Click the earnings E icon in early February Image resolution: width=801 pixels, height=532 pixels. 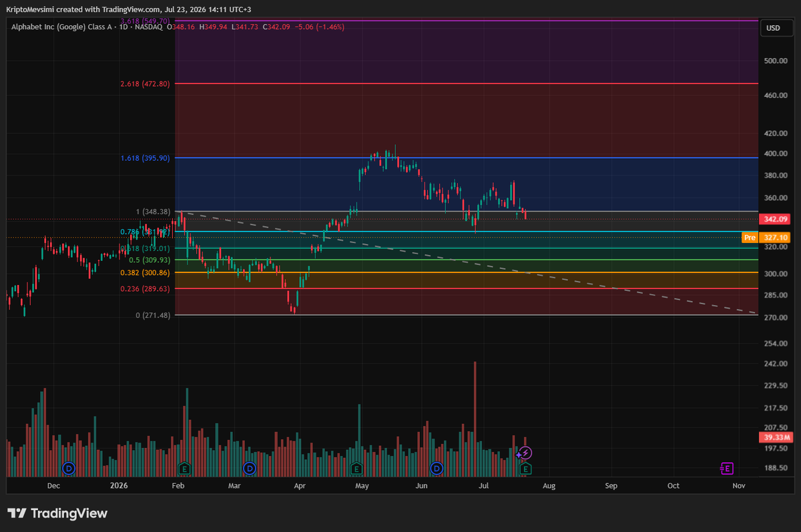tap(185, 468)
